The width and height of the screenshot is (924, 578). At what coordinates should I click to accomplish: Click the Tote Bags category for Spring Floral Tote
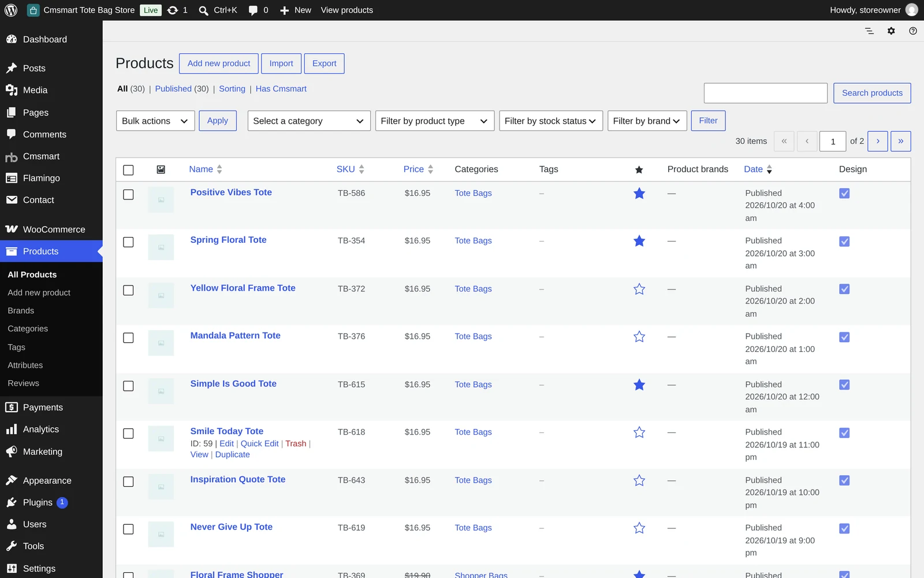pos(473,241)
